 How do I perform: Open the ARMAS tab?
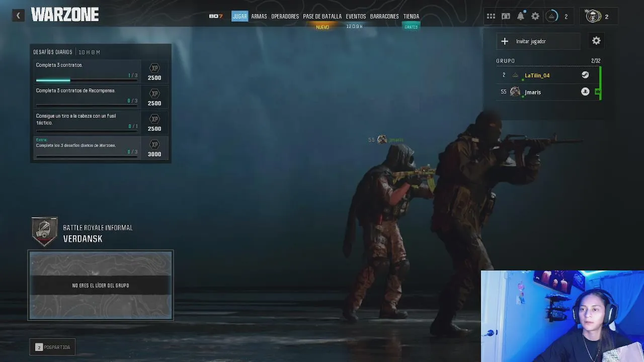(259, 16)
